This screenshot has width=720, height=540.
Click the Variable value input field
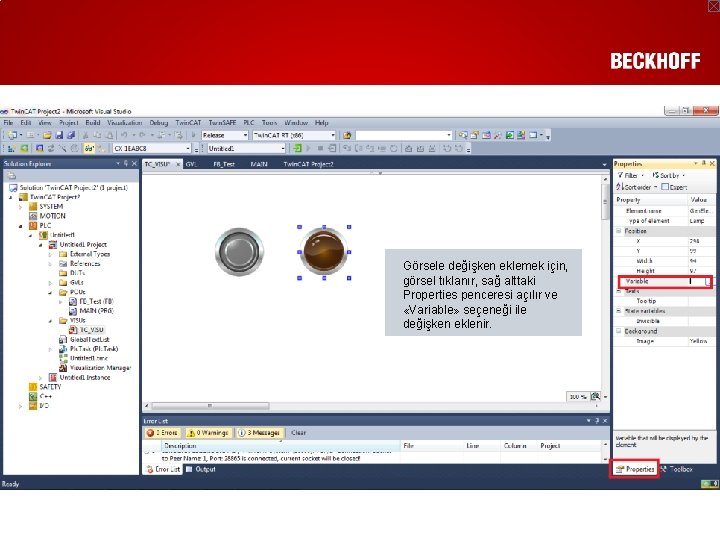[x=698, y=281]
